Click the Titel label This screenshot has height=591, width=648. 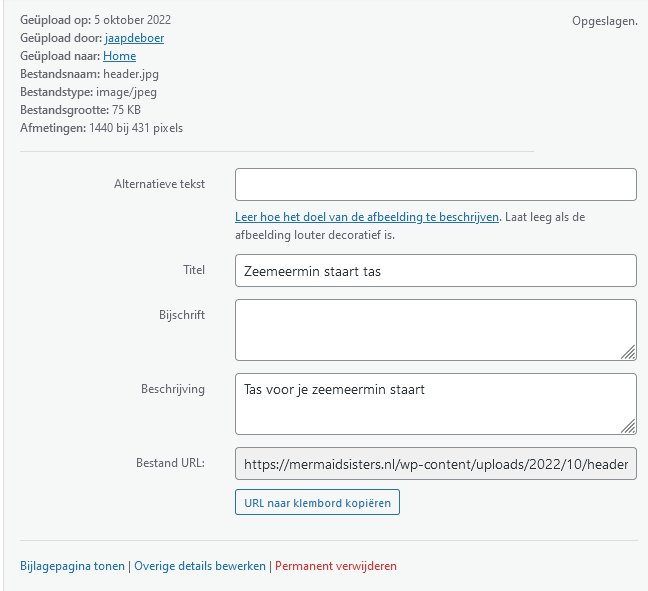coord(194,270)
